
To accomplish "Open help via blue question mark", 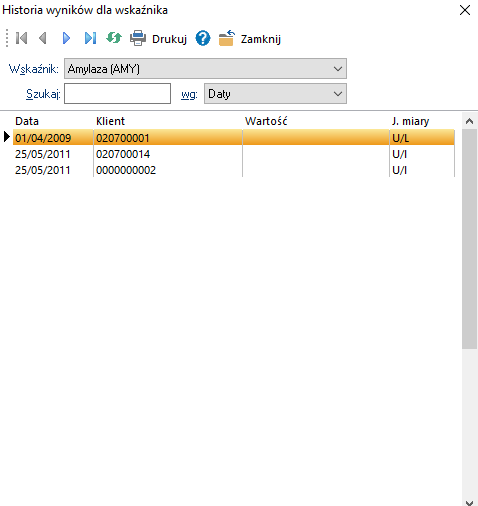I will [203, 38].
